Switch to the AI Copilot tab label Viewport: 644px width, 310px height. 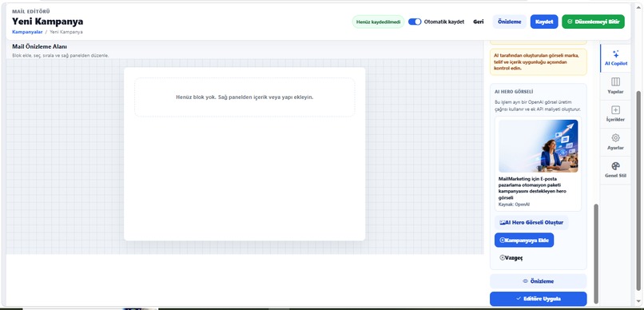(615, 64)
